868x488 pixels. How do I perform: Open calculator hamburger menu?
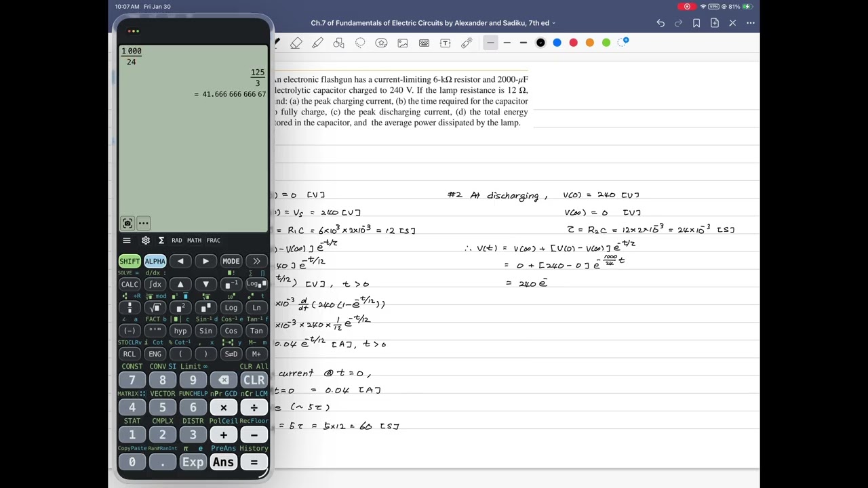point(127,240)
